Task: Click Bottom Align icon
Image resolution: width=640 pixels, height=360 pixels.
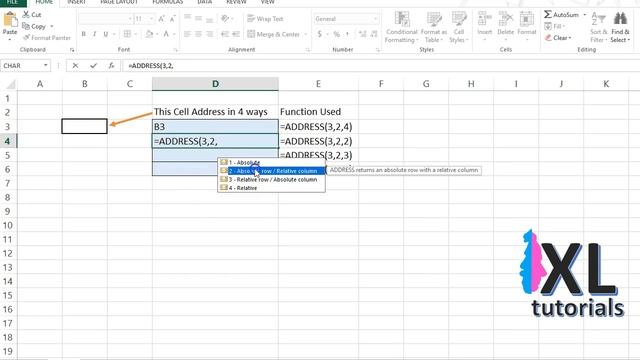Action: (x=209, y=19)
